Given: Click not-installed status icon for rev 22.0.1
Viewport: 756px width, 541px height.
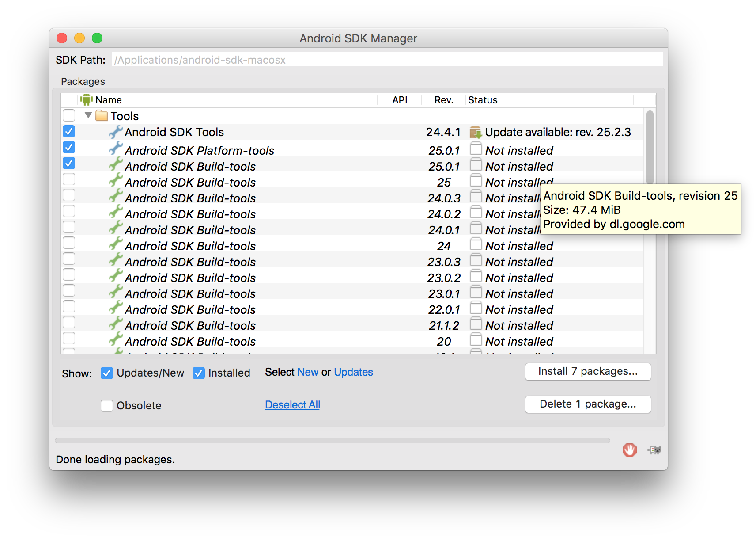Looking at the screenshot, I should coord(476,308).
